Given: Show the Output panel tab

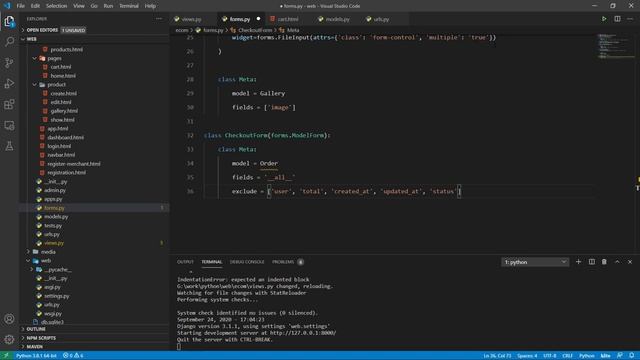Looking at the screenshot, I should (185, 262).
